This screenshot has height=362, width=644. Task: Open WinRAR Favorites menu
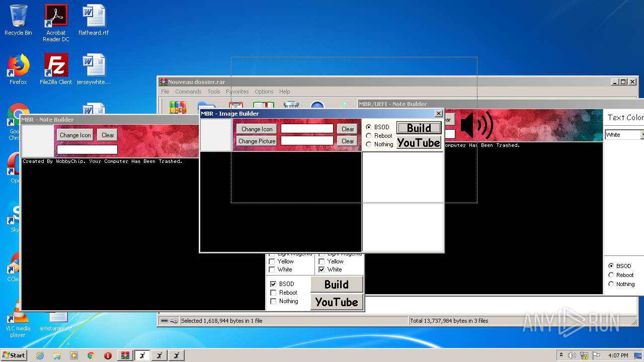237,92
